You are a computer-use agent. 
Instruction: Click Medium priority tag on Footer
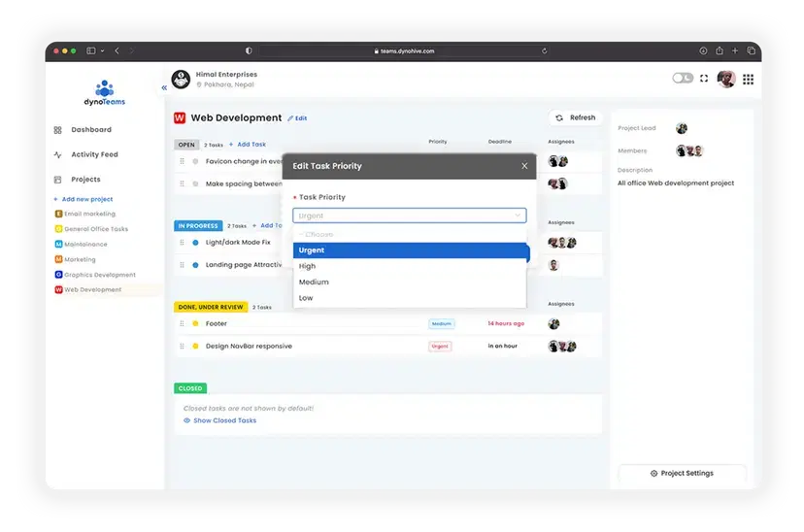click(x=442, y=324)
